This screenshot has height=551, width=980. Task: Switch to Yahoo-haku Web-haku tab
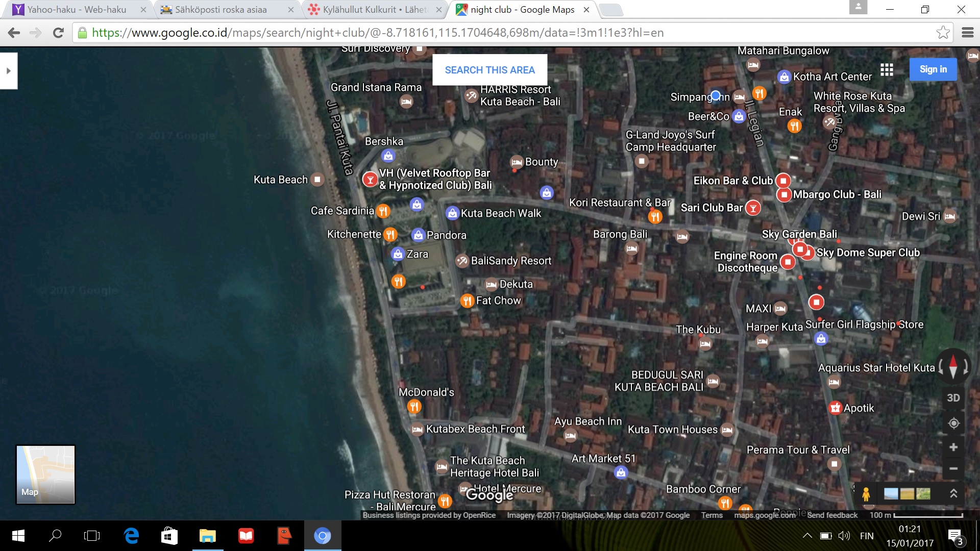(x=77, y=10)
